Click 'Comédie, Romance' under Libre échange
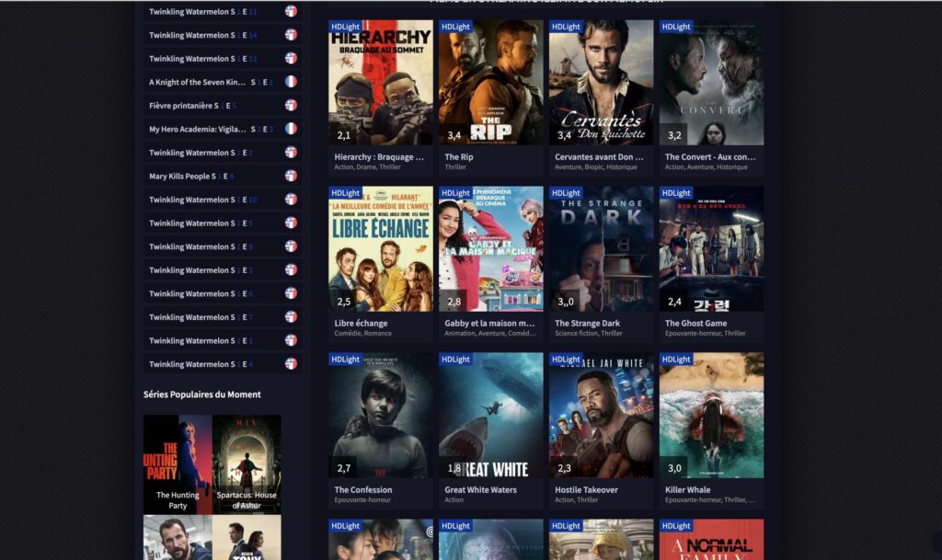Image resolution: width=942 pixels, height=560 pixels. [362, 333]
